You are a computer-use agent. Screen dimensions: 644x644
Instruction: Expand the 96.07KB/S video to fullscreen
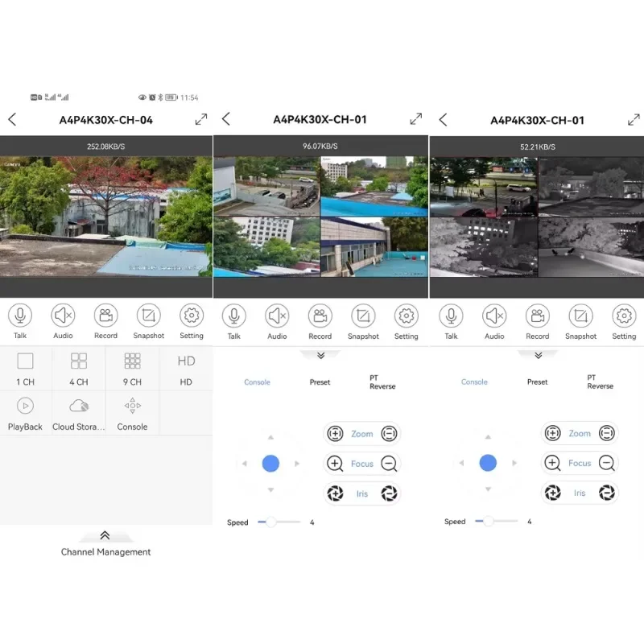[x=416, y=119]
